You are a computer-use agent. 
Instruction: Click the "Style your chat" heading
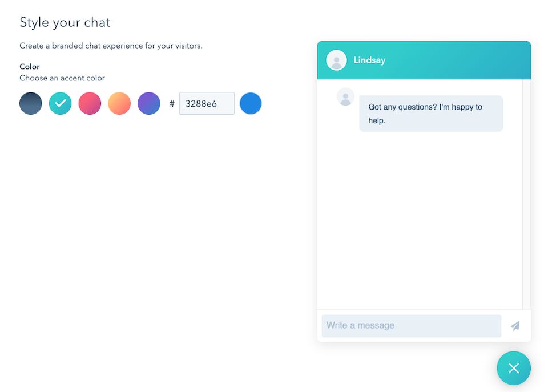65,22
